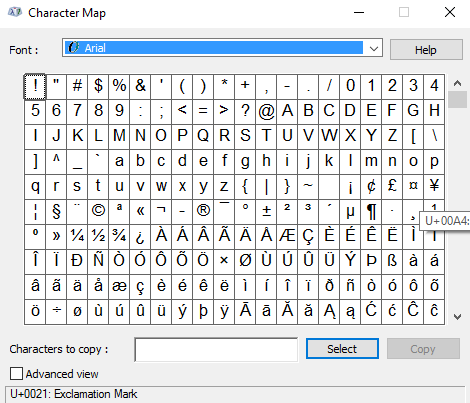Select the sharp s ß character

392,262
